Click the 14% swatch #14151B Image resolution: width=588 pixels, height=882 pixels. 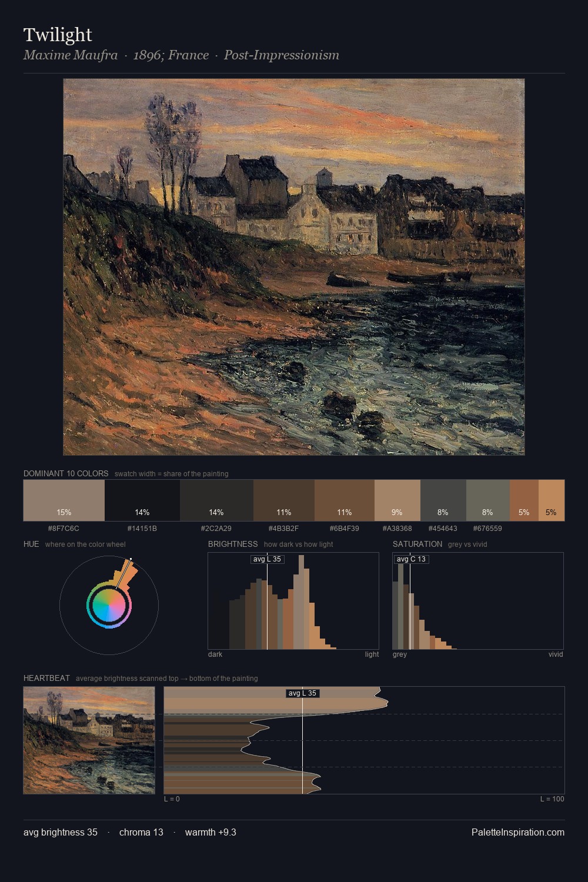click(x=142, y=500)
